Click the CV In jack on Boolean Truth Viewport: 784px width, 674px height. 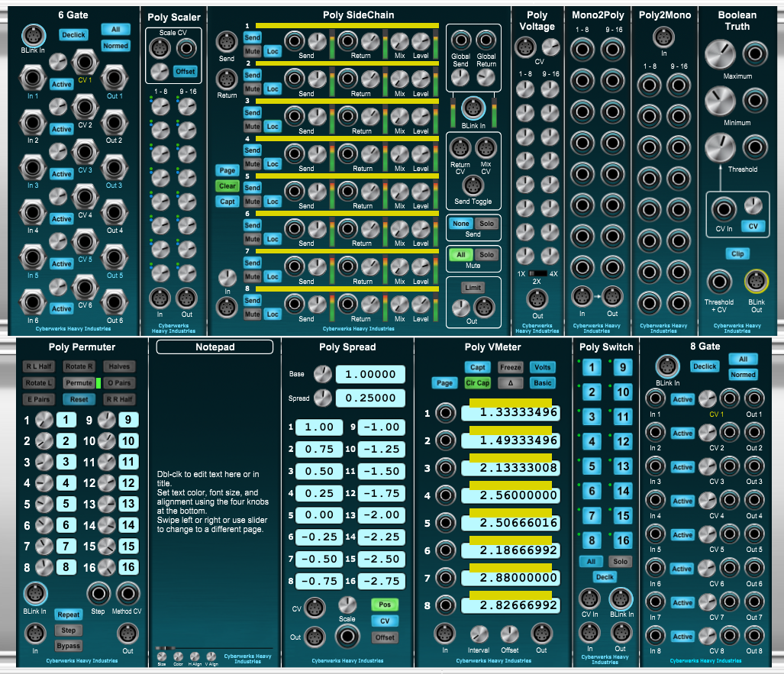click(724, 209)
